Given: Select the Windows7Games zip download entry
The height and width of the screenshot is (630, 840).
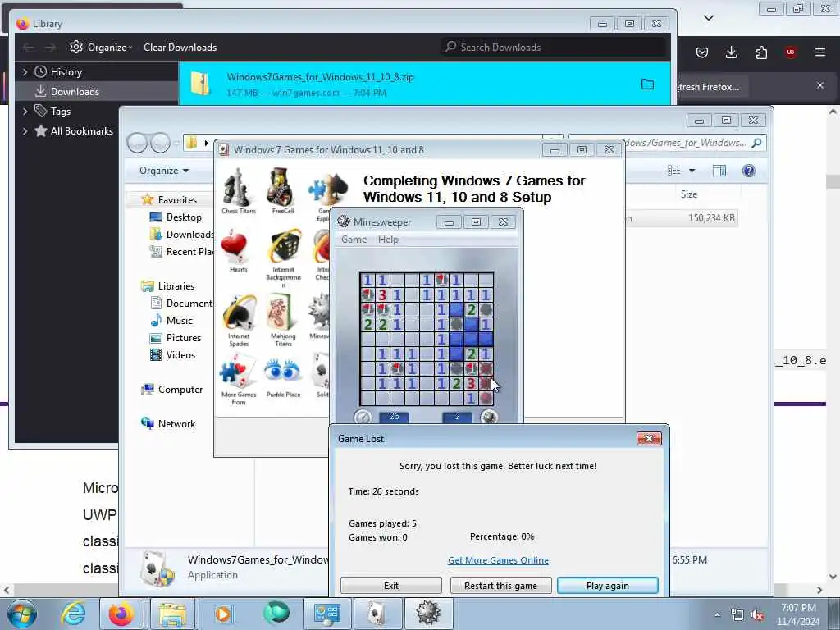Looking at the screenshot, I should (x=424, y=84).
